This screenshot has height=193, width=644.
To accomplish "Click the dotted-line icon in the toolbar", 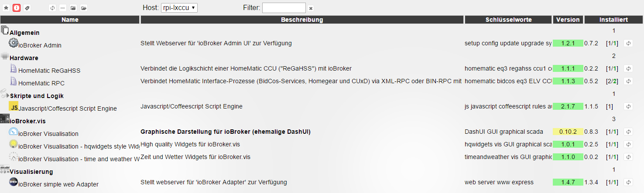I will [63, 8].
